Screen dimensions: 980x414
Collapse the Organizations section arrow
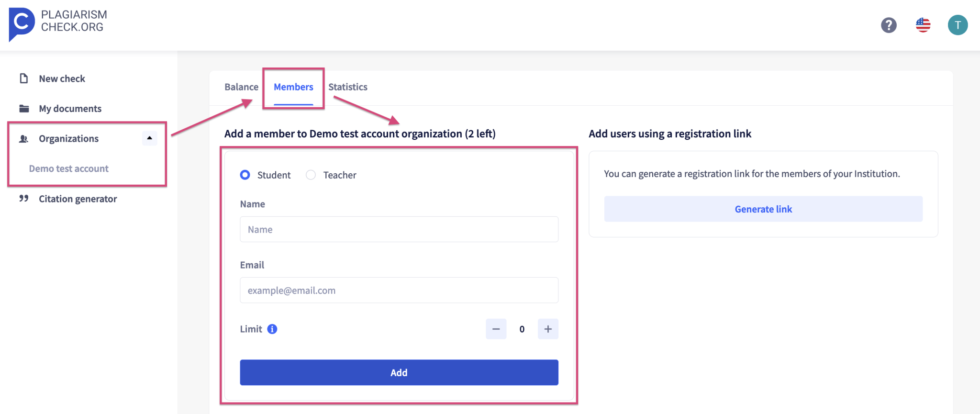pos(149,138)
